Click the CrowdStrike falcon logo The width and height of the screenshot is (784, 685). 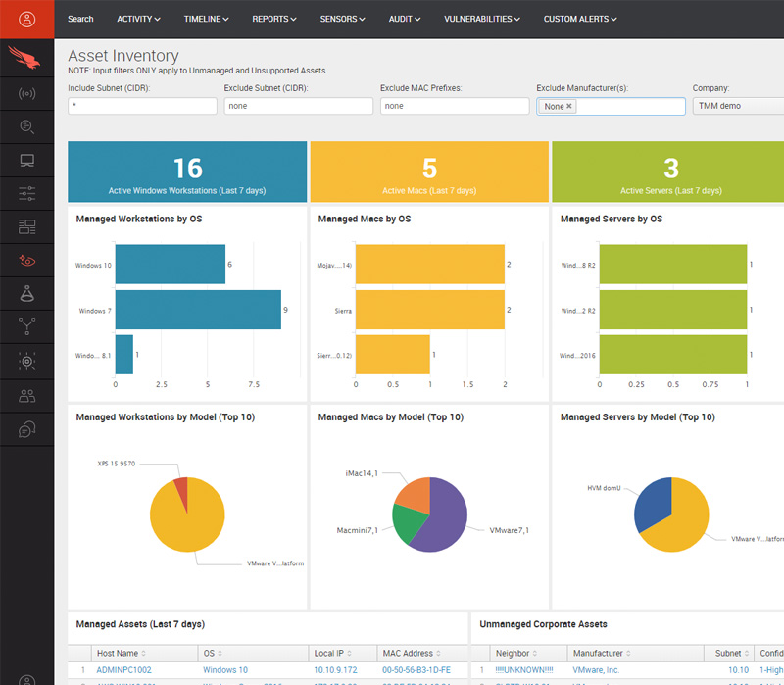point(26,59)
